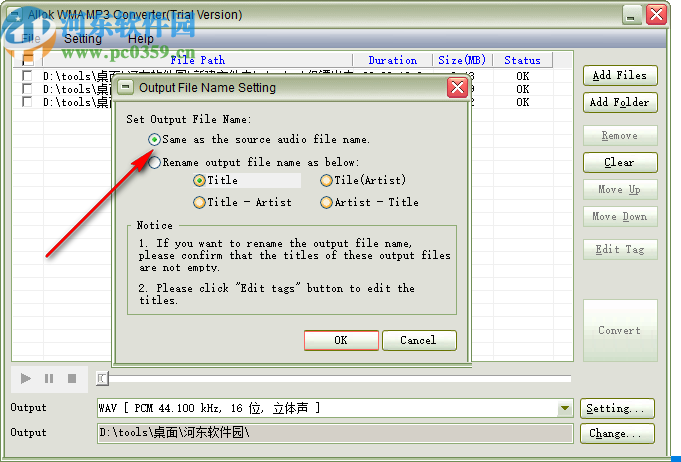Start conversion with Convert button

(x=620, y=330)
